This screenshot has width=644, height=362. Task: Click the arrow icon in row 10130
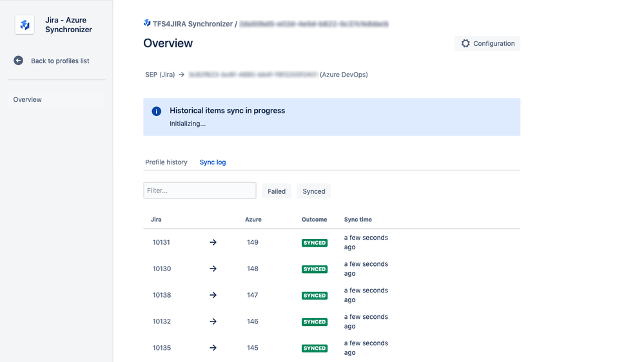213,269
